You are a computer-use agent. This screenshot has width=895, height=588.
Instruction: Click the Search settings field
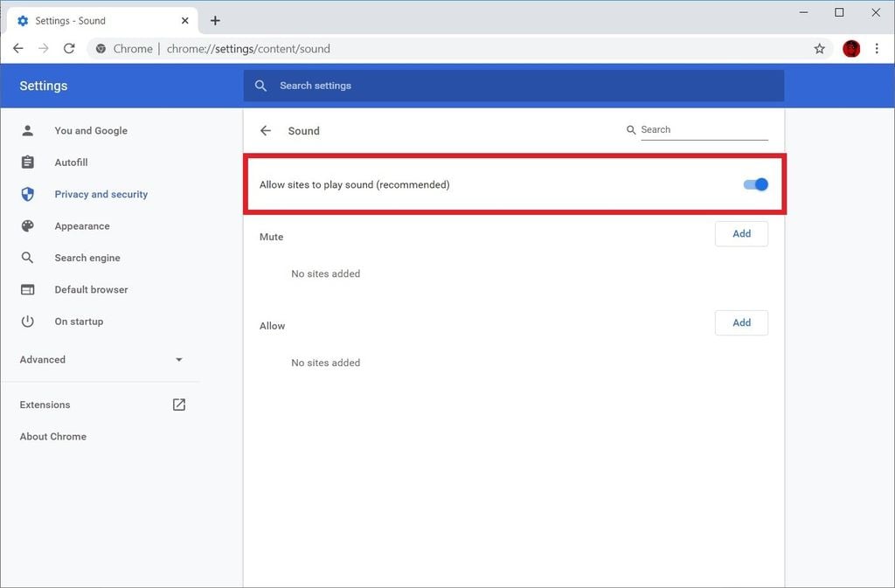(514, 86)
